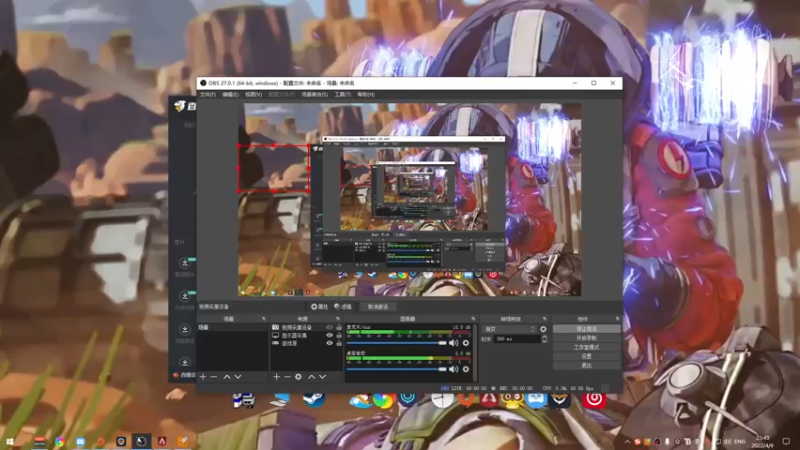This screenshot has width=800, height=450.
Task: Open the Windows Start menu
Action: [x=9, y=441]
